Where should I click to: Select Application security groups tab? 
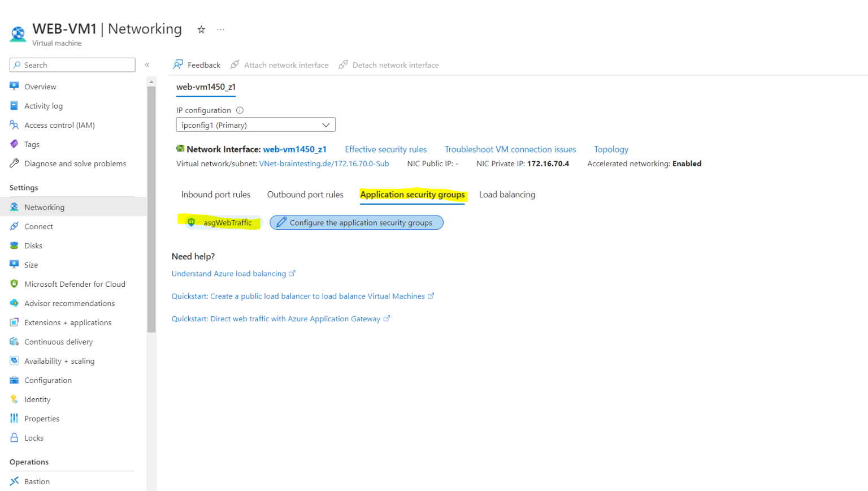(x=413, y=195)
